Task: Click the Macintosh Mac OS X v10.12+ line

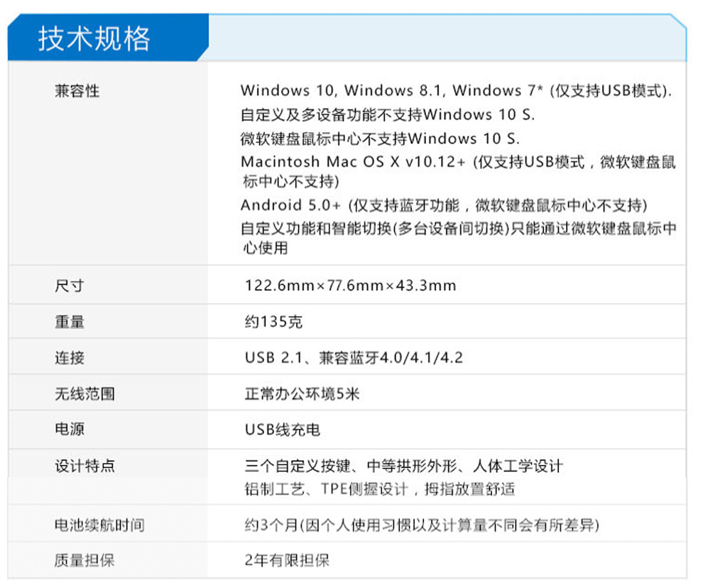Action: (458, 171)
